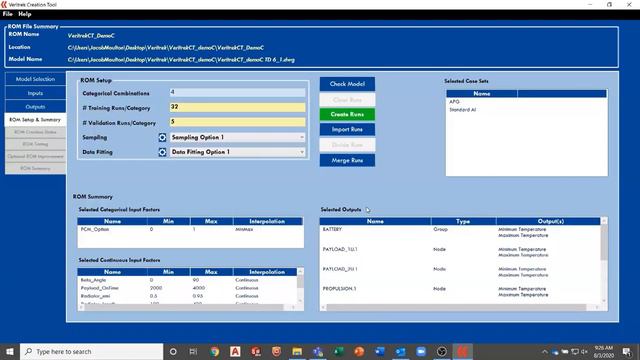Click Veritrek red icon in taskbar
Viewport: 640px width, 360px height.
pyautogui.click(x=462, y=351)
